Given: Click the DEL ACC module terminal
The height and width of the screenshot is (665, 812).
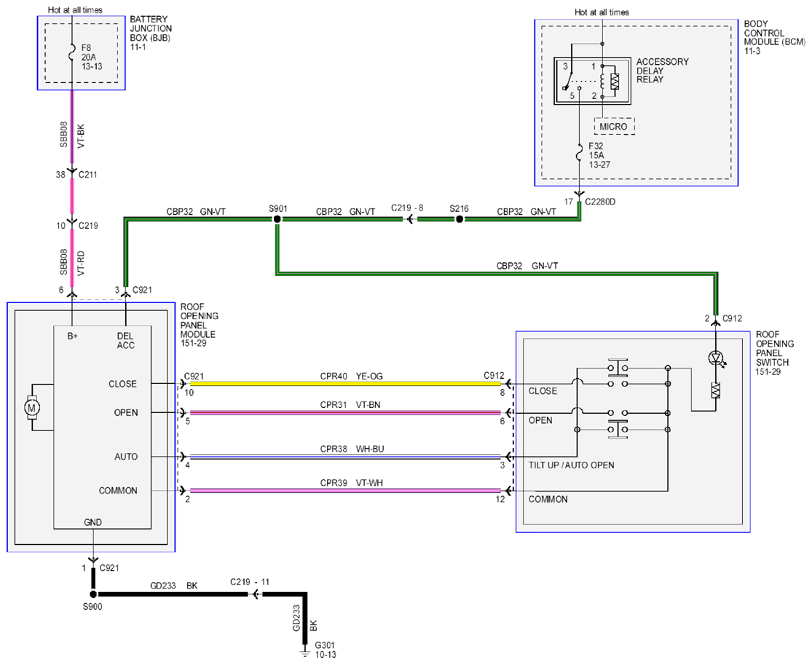Looking at the screenshot, I should click(125, 341).
